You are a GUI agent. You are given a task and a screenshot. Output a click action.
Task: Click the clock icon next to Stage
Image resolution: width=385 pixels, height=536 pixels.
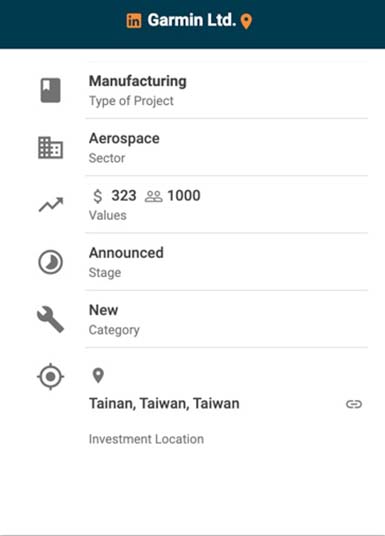(x=51, y=262)
